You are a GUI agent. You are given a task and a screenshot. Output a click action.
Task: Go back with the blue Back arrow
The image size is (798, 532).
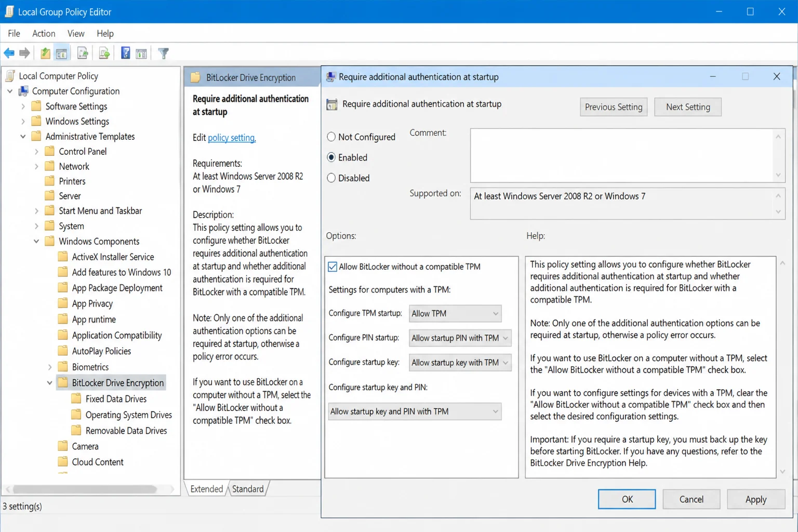click(x=9, y=53)
